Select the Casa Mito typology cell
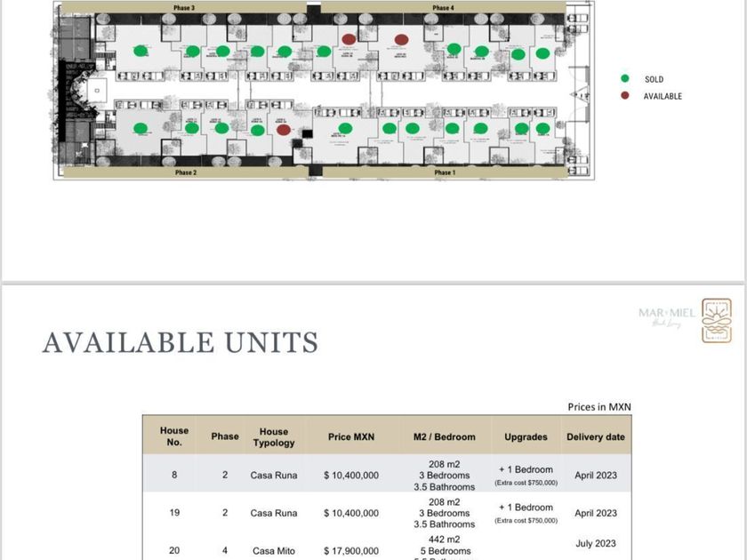This screenshot has width=747, height=560. click(x=274, y=551)
